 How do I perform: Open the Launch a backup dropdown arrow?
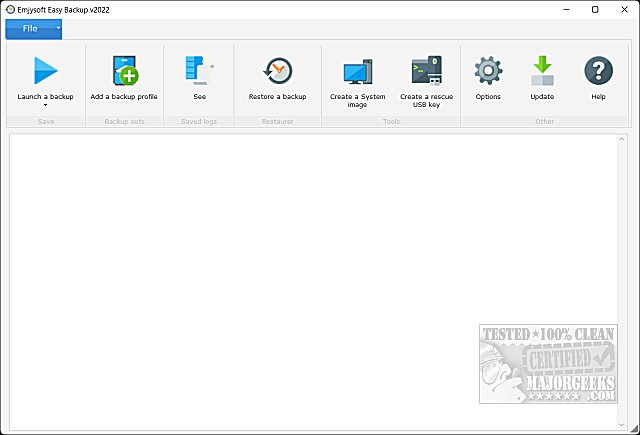pyautogui.click(x=45, y=105)
